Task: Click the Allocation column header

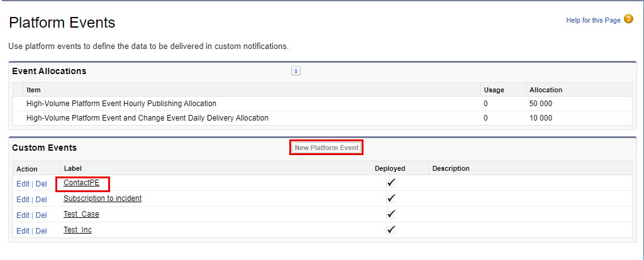Action: tap(546, 90)
